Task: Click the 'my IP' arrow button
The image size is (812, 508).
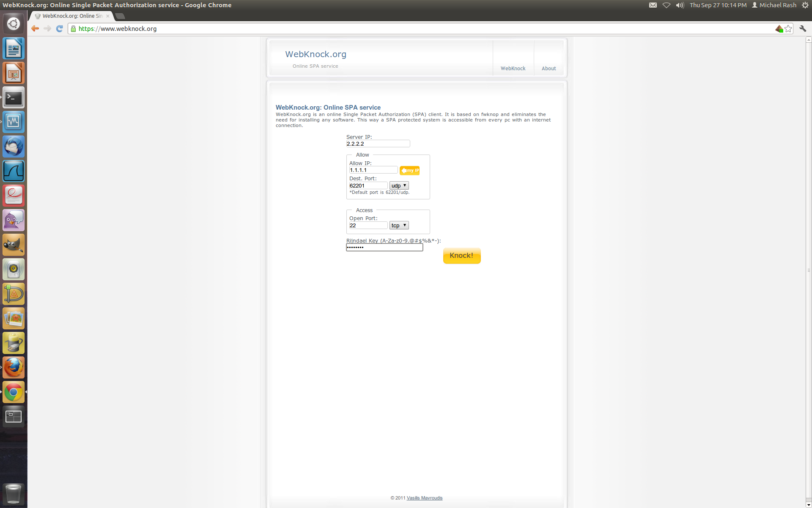Action: [x=409, y=170]
